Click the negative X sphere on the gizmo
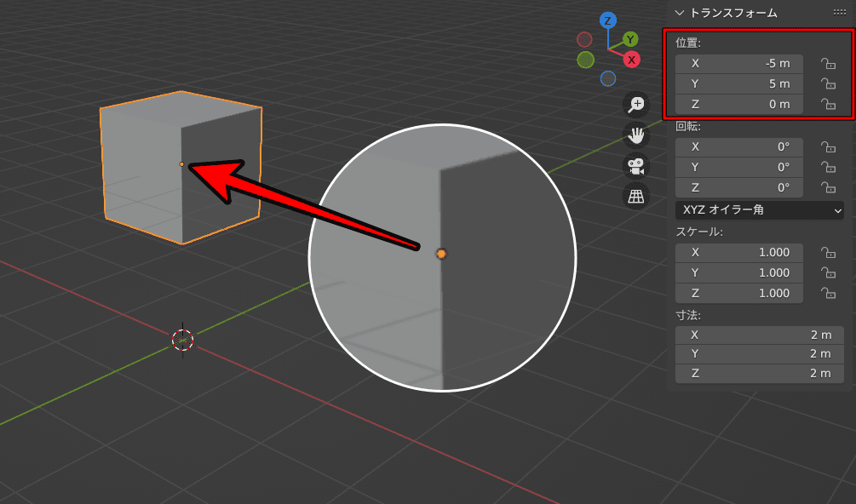This screenshot has width=856, height=504. (x=584, y=38)
